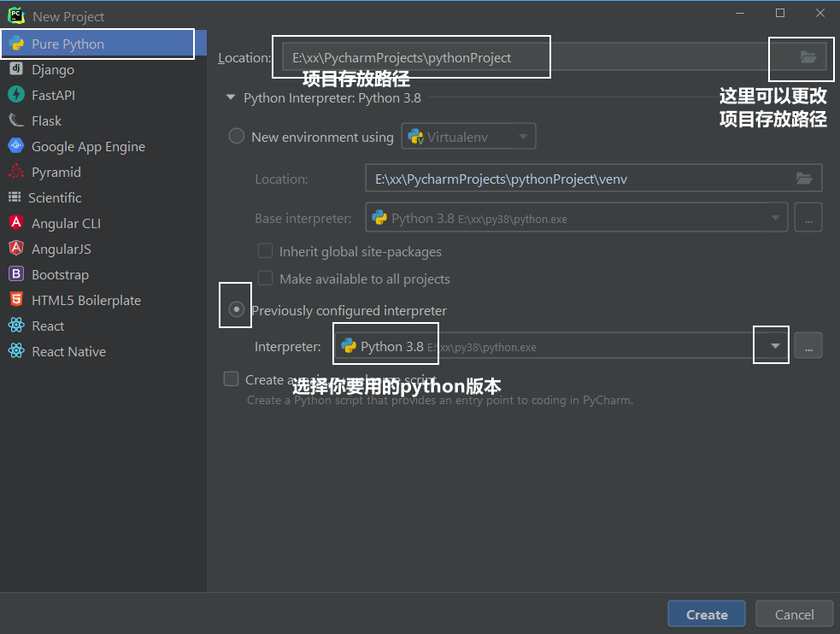Select Scientific project type
Viewport: 840px width, 634px height.
pyautogui.click(x=103, y=197)
